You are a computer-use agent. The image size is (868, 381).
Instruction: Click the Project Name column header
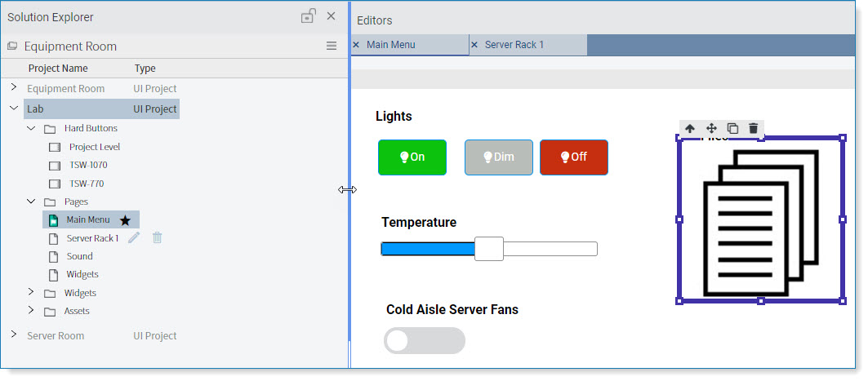[58, 69]
